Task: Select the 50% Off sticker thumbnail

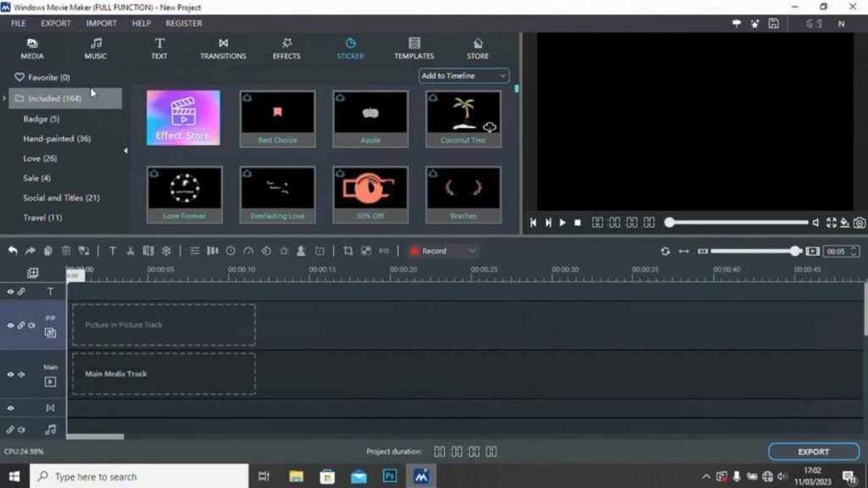Action: point(370,195)
